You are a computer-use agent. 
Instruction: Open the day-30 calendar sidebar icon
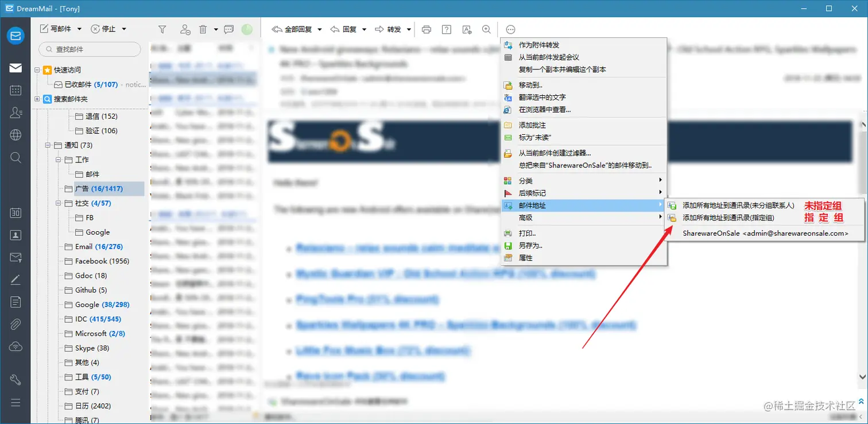pyautogui.click(x=15, y=213)
